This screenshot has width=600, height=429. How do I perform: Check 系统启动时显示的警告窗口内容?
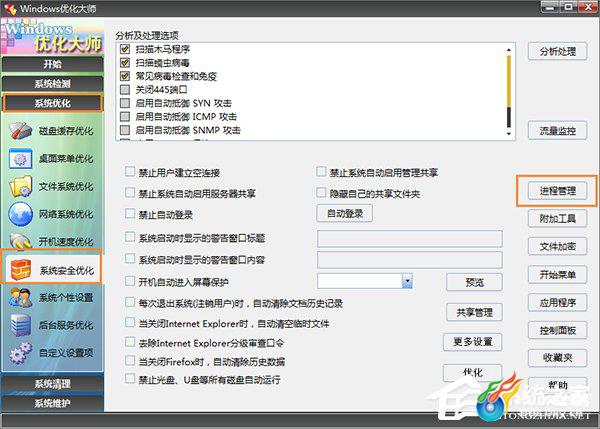coord(130,259)
